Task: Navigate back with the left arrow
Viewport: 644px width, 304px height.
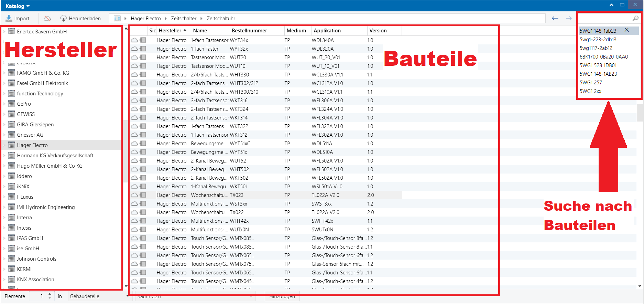Action: point(555,18)
